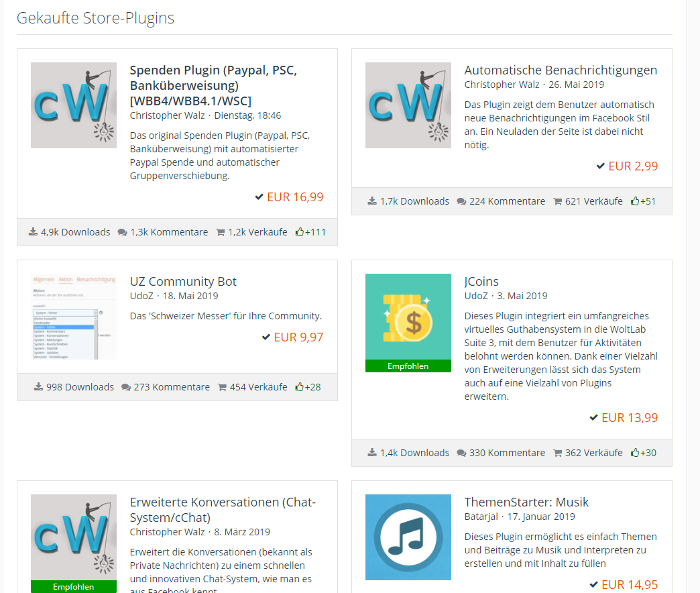The image size is (700, 593).
Task: Click the thumbs-up icon beside +111
Action: [x=299, y=232]
